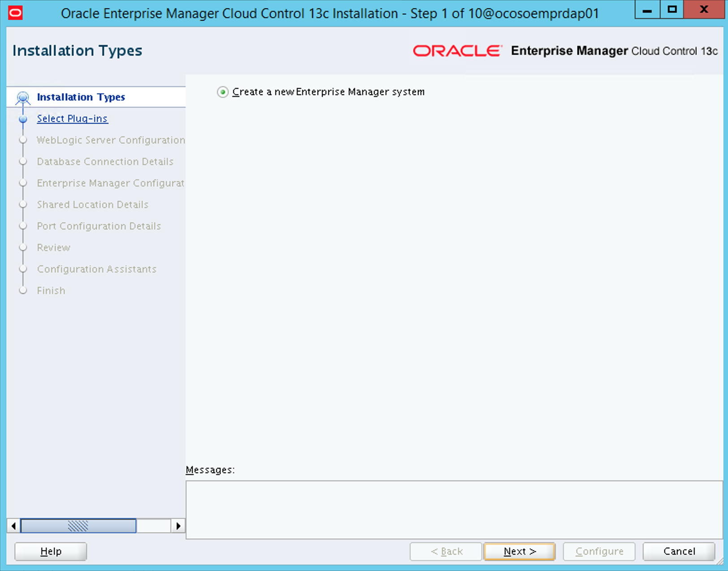Click the Next button

pyautogui.click(x=520, y=551)
